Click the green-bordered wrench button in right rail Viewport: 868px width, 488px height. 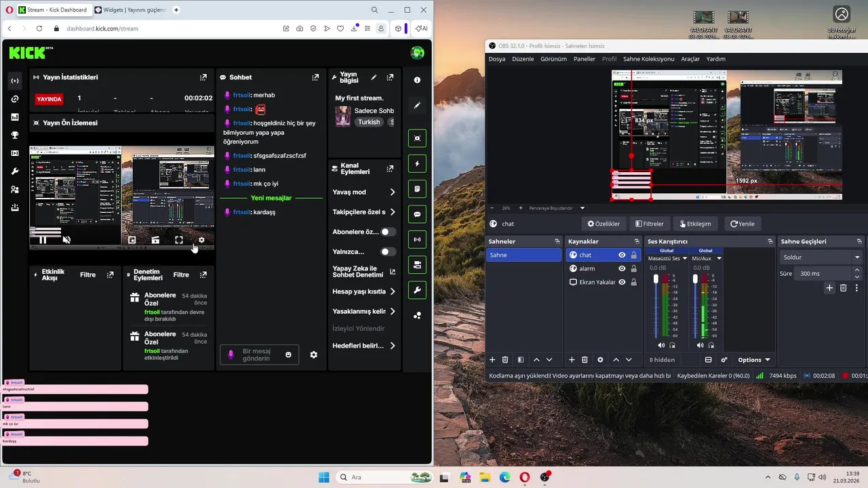pyautogui.click(x=417, y=290)
